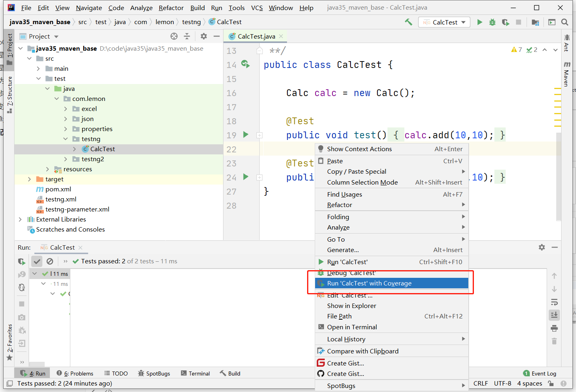The image size is (576, 392).
Task: Click the Build project hammer icon
Action: coord(408,22)
